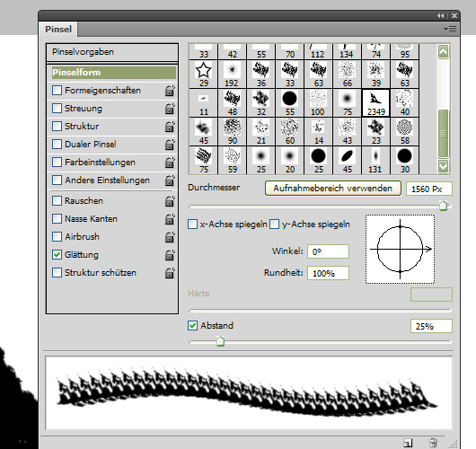
Task: Toggle the lock icon for Nasse Kanten
Action: click(170, 219)
